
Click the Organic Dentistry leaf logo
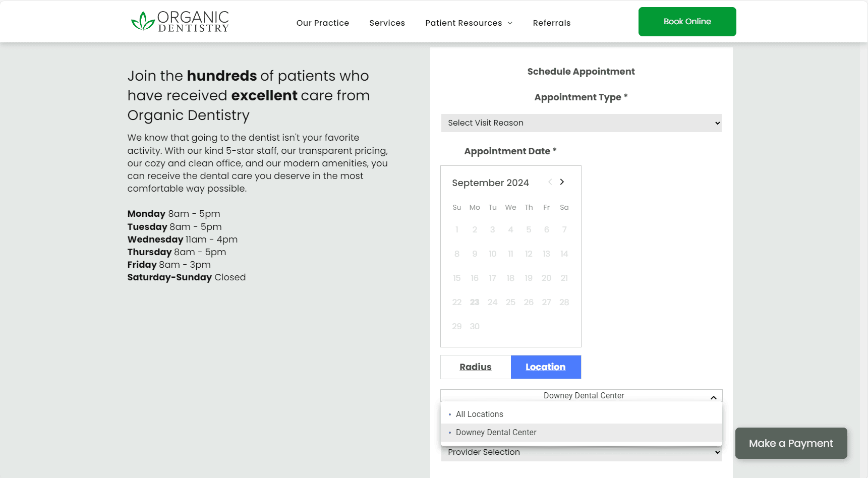point(143,22)
